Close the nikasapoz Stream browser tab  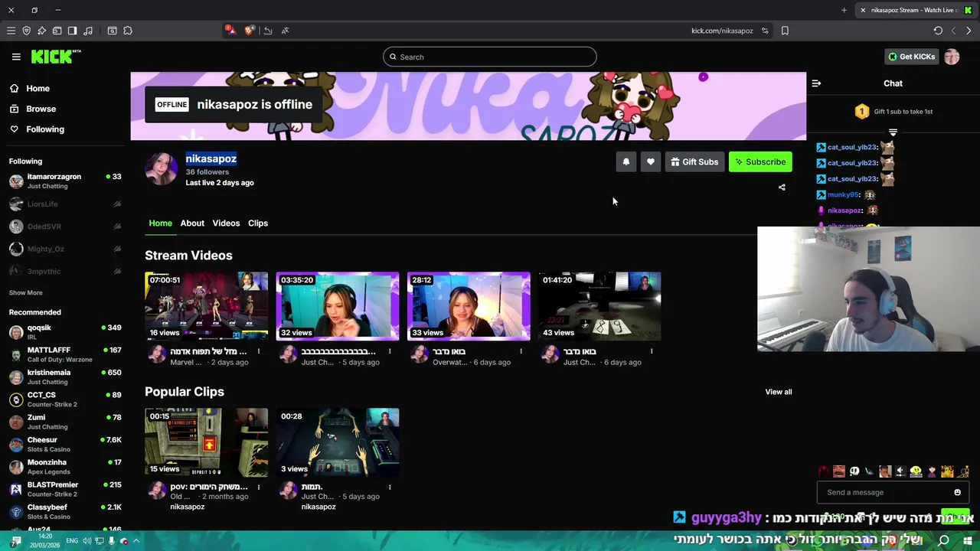[863, 10]
